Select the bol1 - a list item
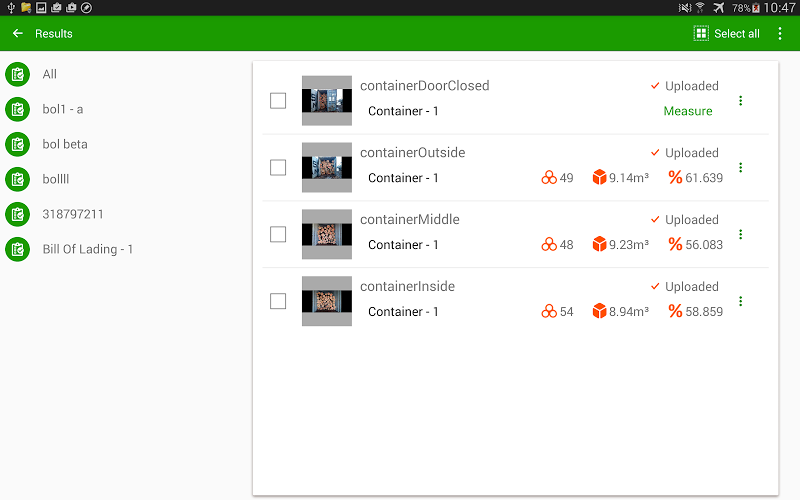The height and width of the screenshot is (500, 800). pyautogui.click(x=63, y=109)
